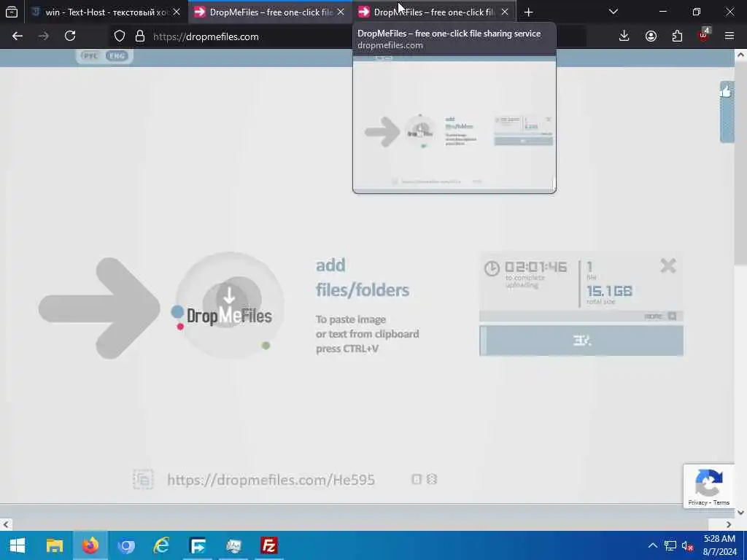Cancel the upload with the X icon

[668, 265]
